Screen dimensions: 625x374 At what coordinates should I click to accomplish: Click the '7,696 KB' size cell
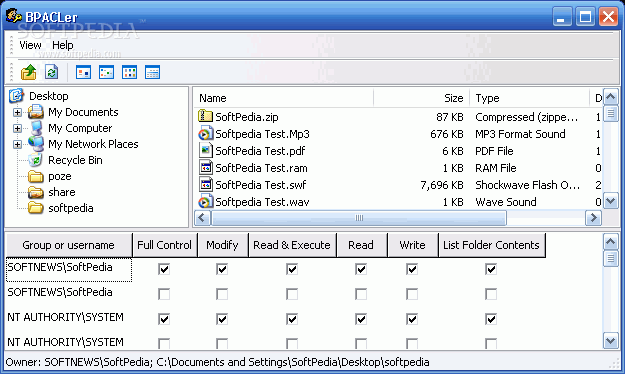(442, 185)
